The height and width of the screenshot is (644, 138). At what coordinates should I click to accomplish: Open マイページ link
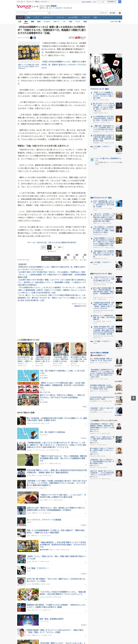(103, 13)
